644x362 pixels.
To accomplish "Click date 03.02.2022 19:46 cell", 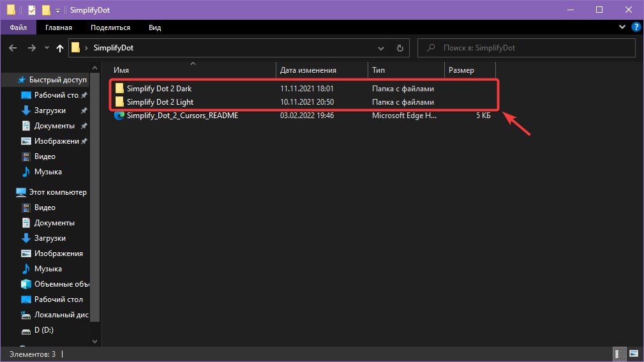I will coord(307,116).
